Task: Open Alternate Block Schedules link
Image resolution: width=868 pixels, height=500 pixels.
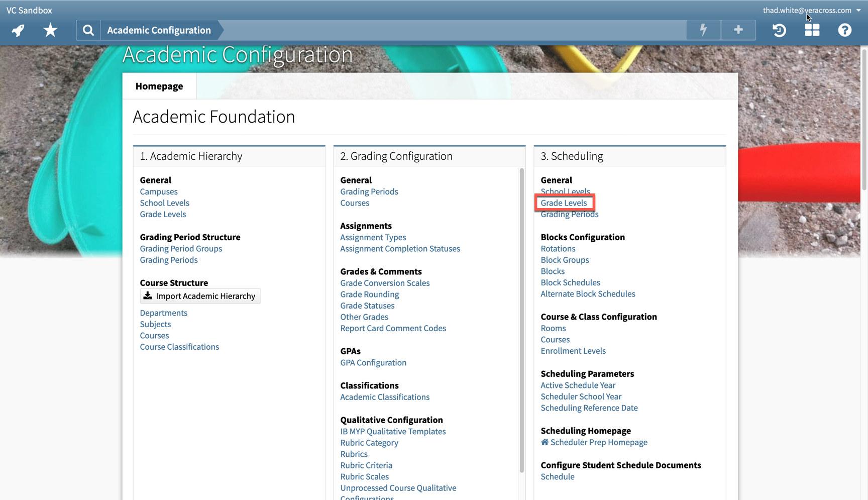Action: pos(588,294)
